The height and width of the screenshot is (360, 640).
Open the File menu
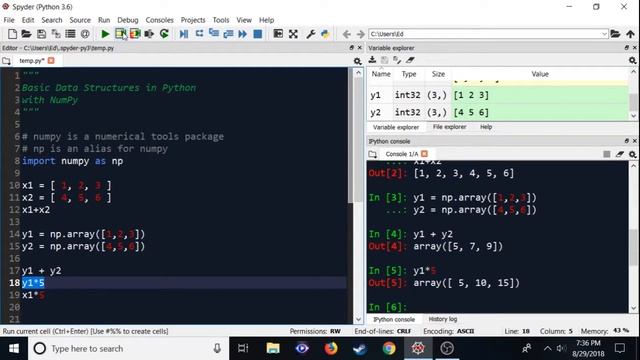tap(9, 20)
